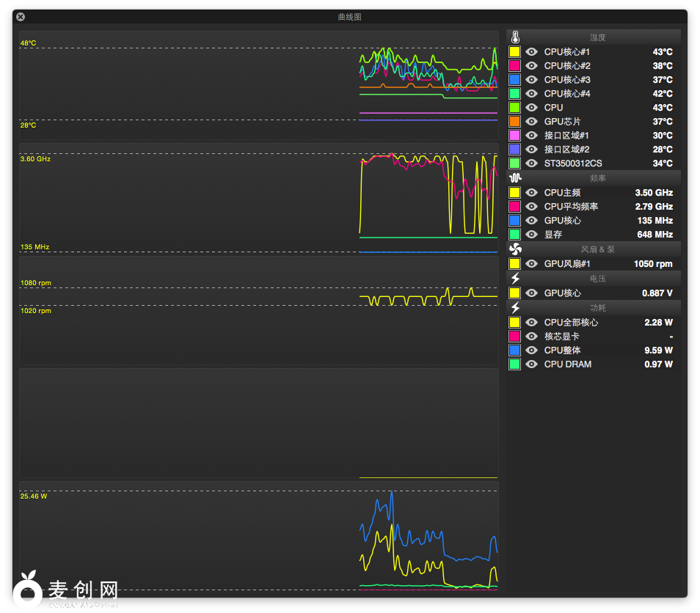Click the color swatch next to 接口区域#1
Screen dimensions: 700x613
point(514,136)
